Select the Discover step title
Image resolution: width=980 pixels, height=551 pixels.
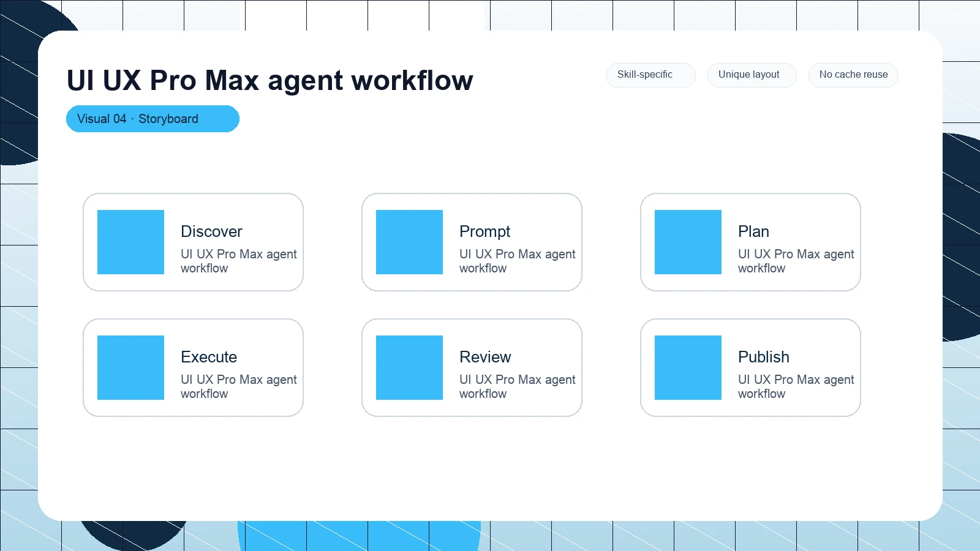pyautogui.click(x=211, y=231)
